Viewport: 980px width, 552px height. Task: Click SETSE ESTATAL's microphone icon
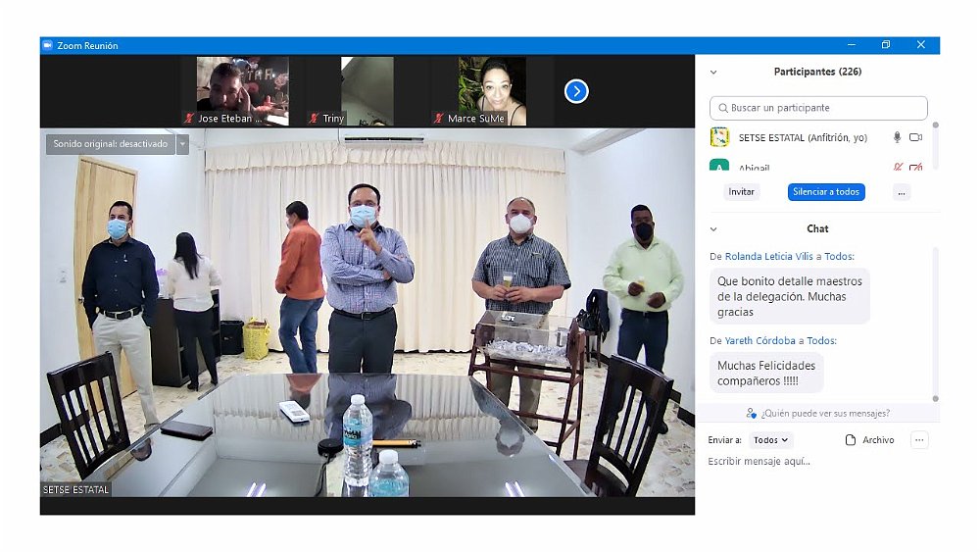[x=897, y=138]
